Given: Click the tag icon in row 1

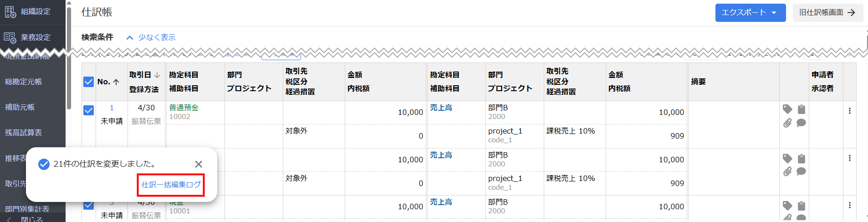Looking at the screenshot, I should coord(787,109).
